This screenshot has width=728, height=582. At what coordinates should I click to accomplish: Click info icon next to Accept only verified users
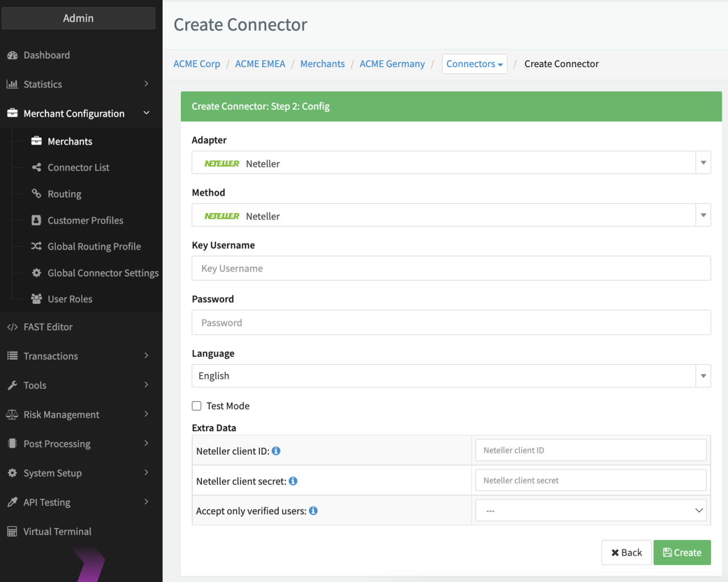point(313,511)
